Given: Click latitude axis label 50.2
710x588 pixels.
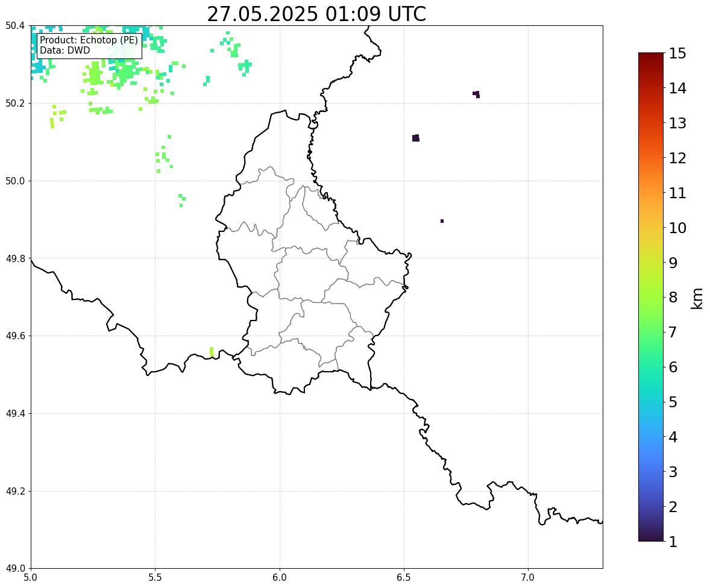Looking at the screenshot, I should (15, 103).
